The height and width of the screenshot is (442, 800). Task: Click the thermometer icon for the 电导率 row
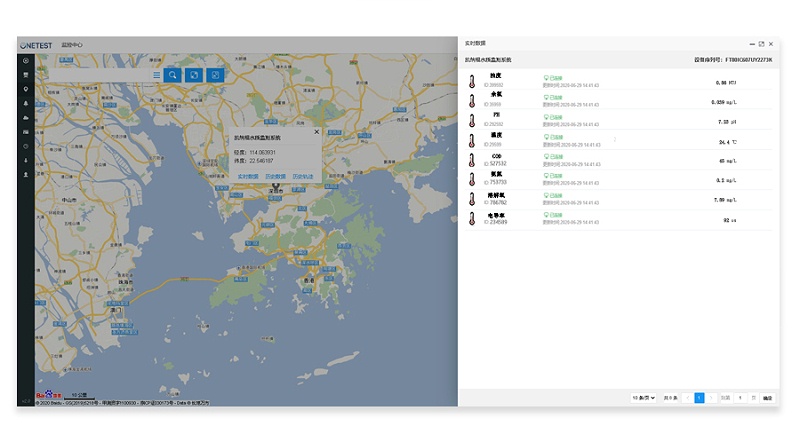[472, 219]
